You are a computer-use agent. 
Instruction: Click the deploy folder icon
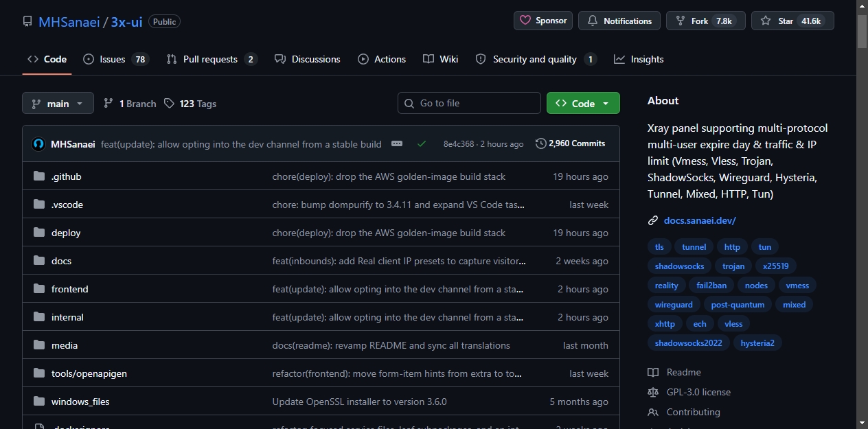pyautogui.click(x=39, y=233)
